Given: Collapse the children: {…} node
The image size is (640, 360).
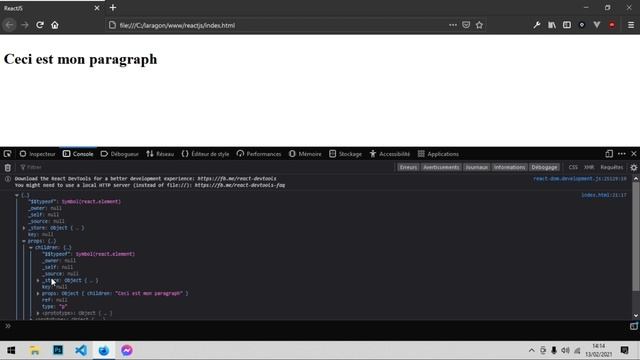Looking at the screenshot, I should tap(31, 247).
